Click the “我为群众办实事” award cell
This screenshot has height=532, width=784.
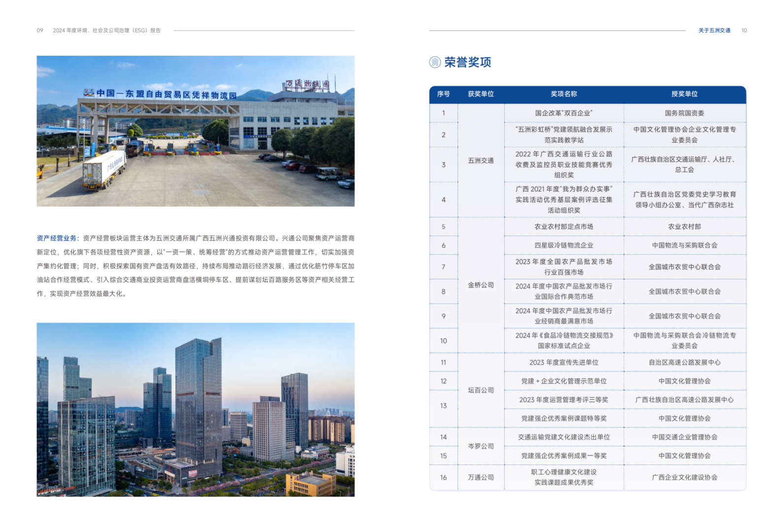(564, 199)
